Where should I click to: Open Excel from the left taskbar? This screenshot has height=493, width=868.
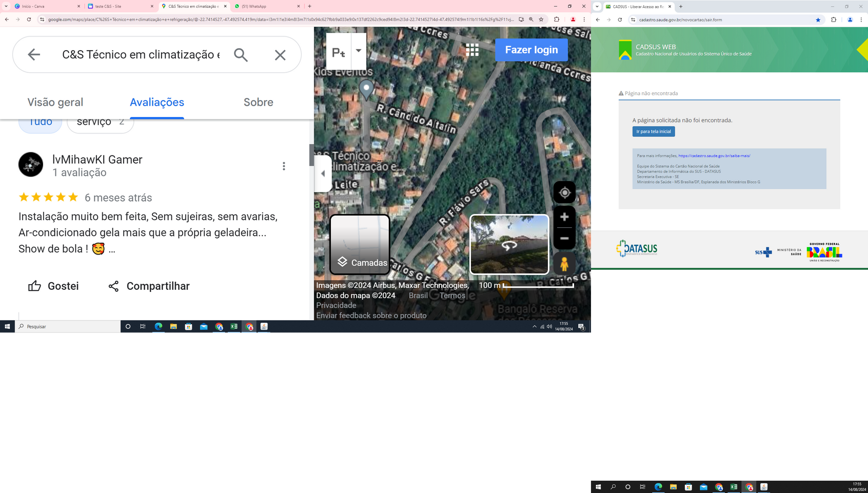234,326
